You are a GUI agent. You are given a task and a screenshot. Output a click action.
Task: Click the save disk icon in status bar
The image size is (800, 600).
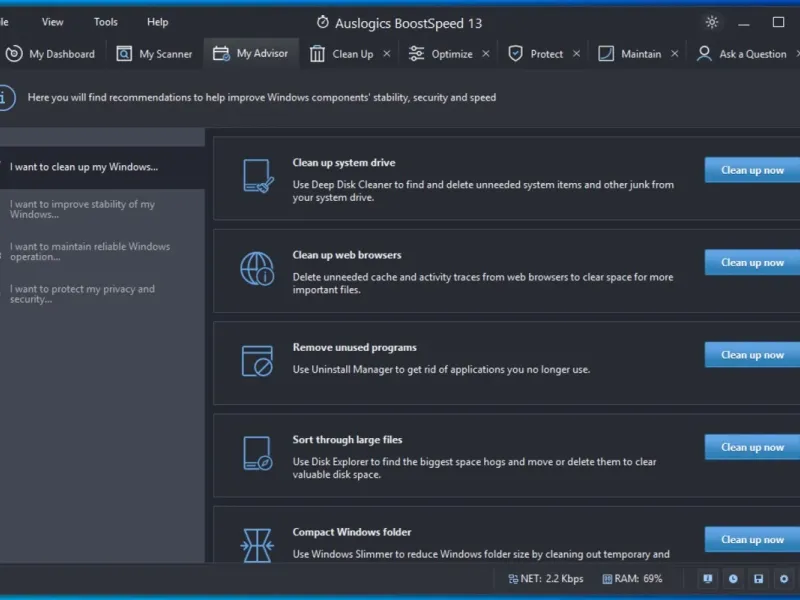(x=759, y=579)
